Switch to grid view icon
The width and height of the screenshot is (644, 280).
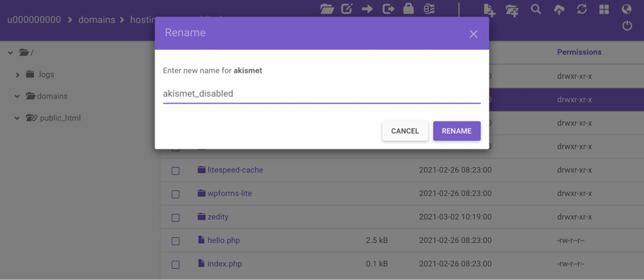(604, 9)
